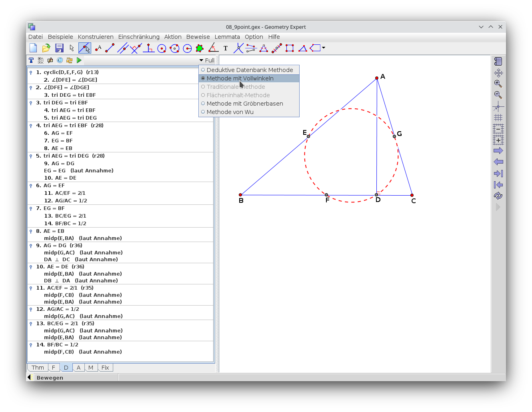Select the draw point tool
This screenshot has width=532, height=412.
point(98,48)
